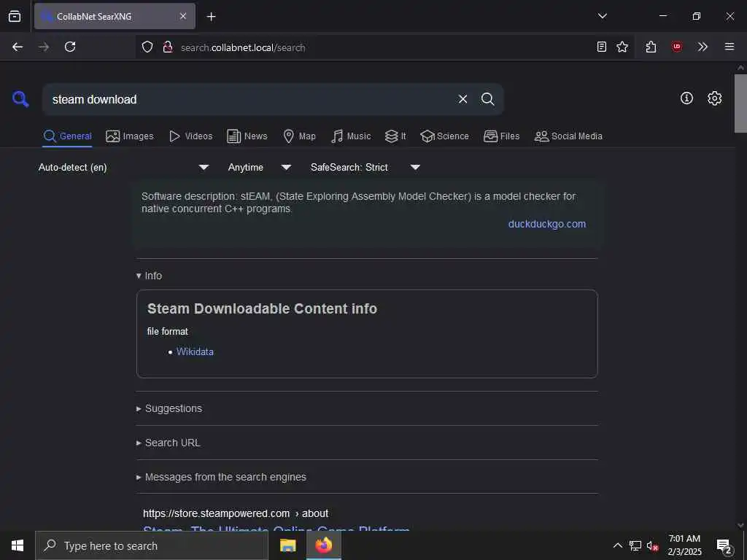This screenshot has width=747, height=560.
Task: Expand the Suggestions section
Action: [x=169, y=408]
